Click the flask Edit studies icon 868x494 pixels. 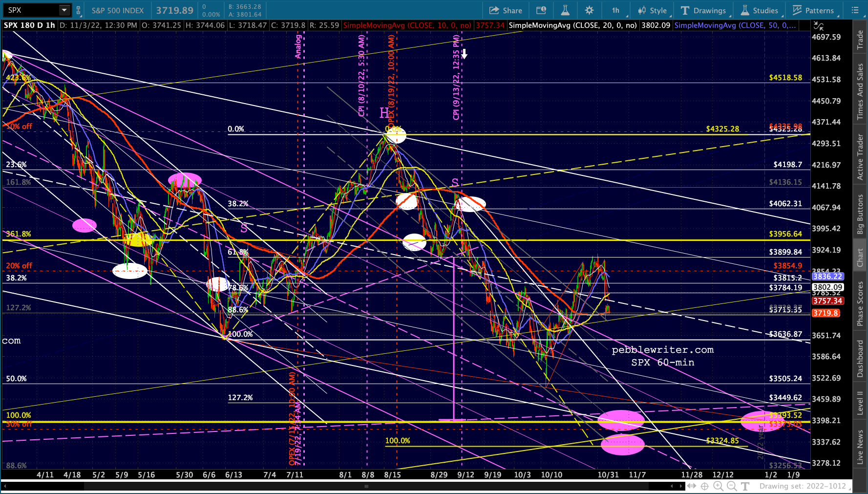(565, 10)
